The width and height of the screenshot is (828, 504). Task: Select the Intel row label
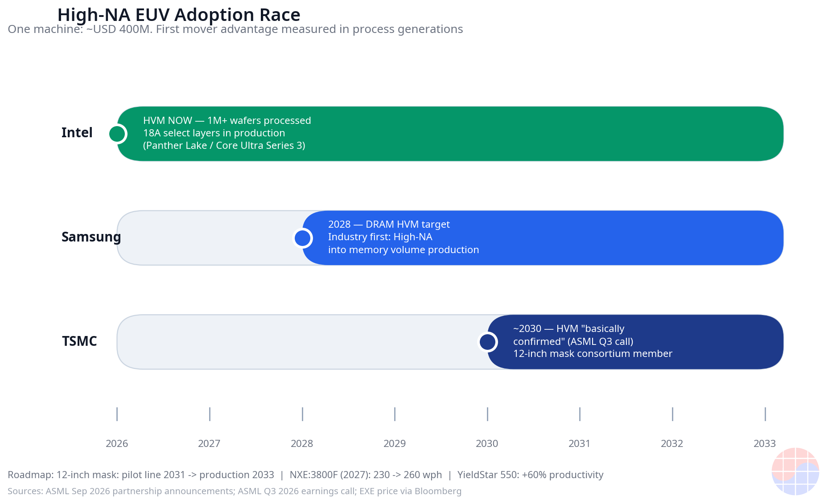click(x=77, y=133)
